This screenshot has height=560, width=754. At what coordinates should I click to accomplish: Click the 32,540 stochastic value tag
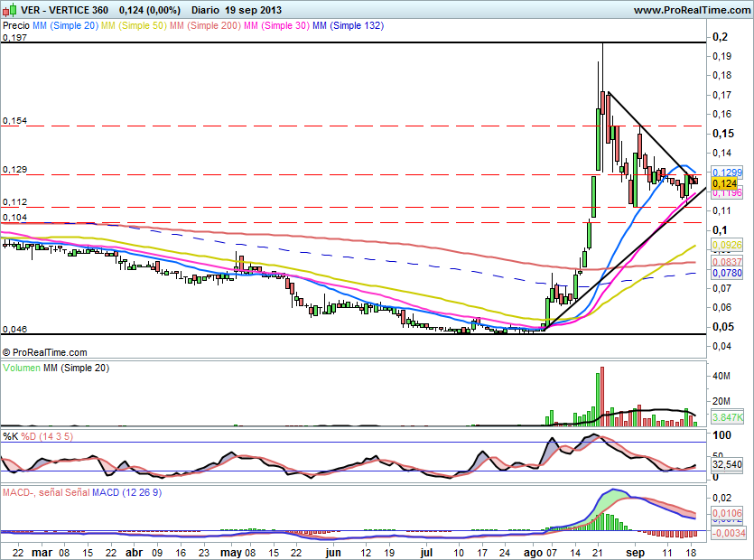(727, 464)
